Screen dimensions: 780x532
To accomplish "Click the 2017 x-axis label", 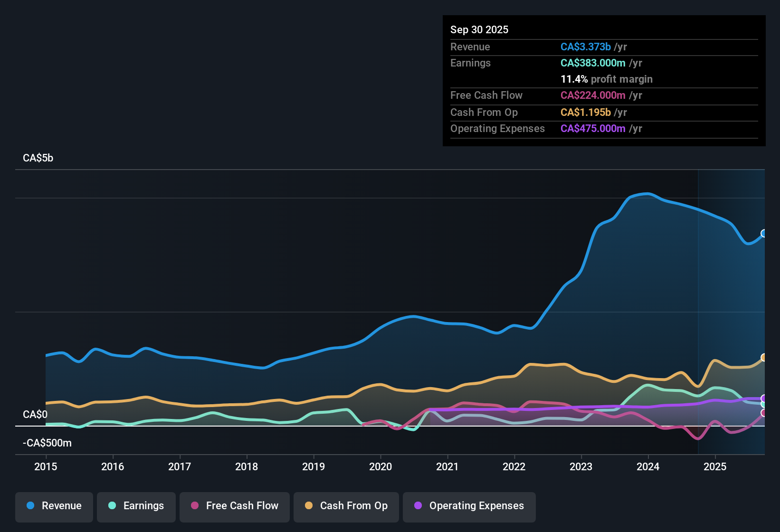I will (180, 467).
